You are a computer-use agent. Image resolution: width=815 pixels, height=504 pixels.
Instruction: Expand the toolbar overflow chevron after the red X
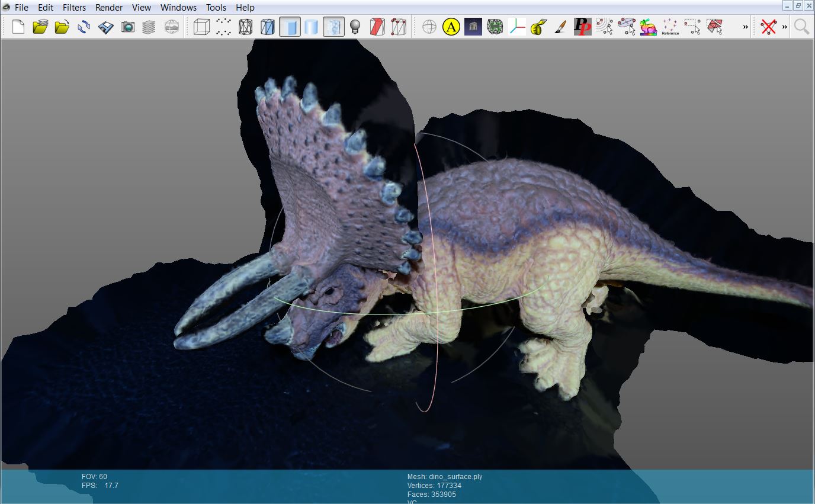785,27
